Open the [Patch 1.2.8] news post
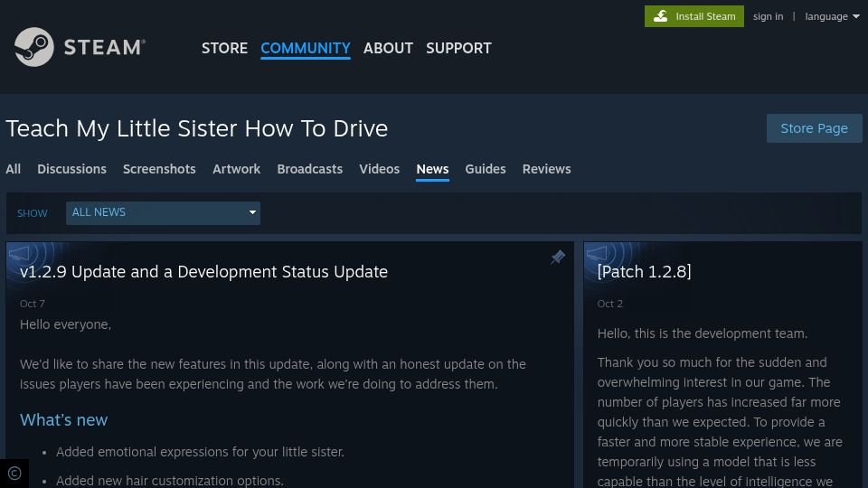 click(644, 272)
